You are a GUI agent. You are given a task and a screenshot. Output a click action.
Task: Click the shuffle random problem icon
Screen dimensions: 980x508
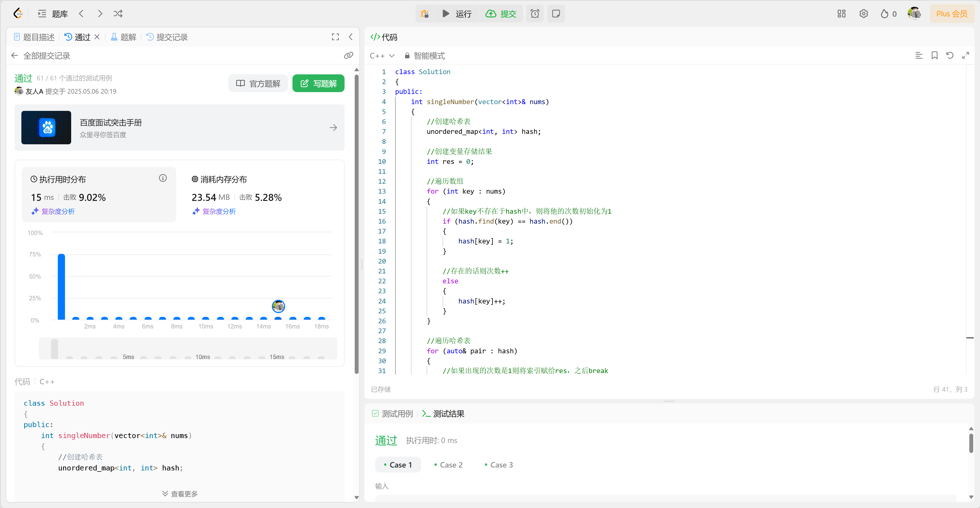[118, 14]
